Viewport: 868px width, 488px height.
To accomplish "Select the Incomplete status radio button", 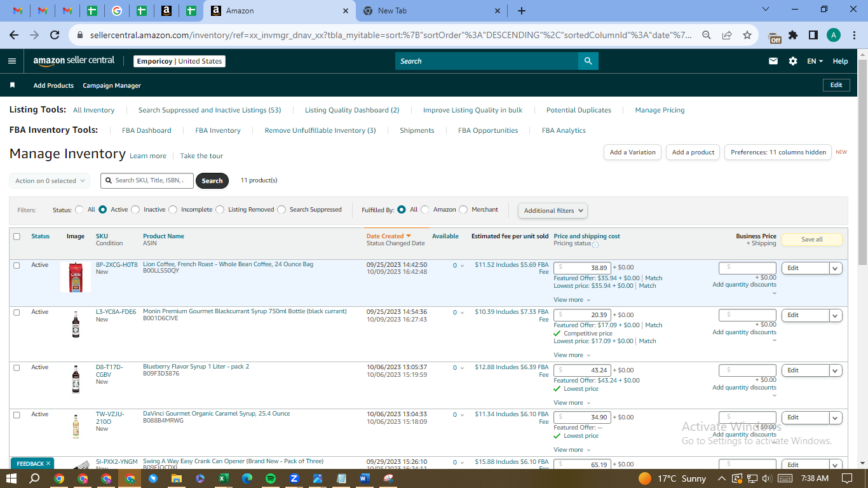I will (173, 210).
